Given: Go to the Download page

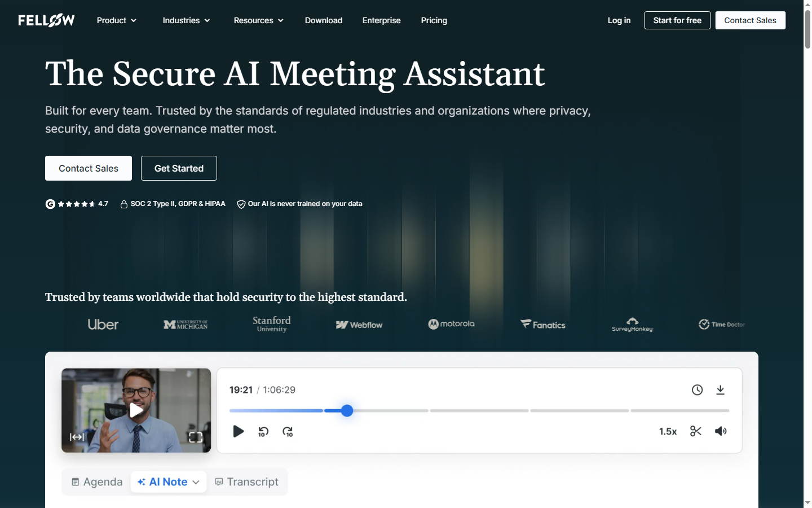Looking at the screenshot, I should pyautogui.click(x=324, y=20).
